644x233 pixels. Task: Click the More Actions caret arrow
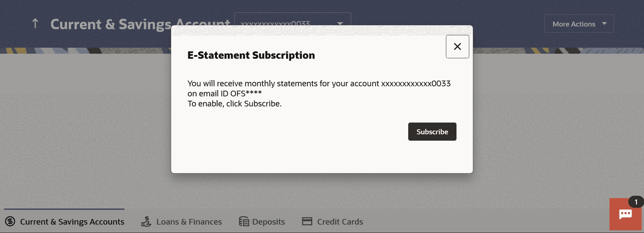click(x=604, y=24)
